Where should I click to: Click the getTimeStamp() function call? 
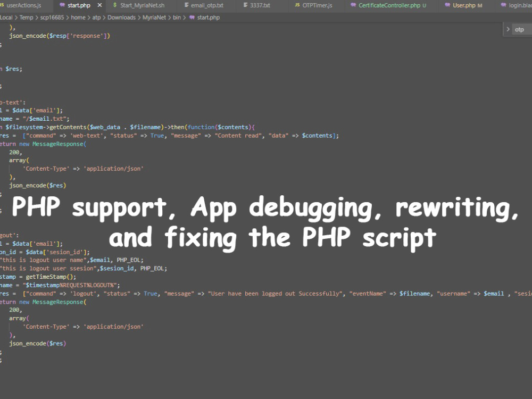[x=49, y=277]
